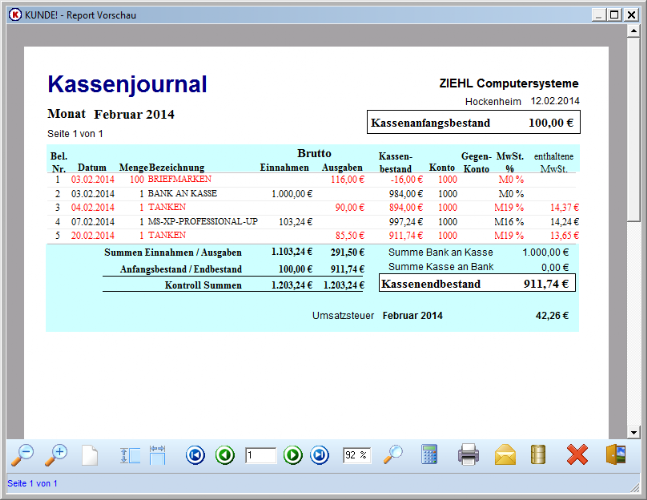Click the red X cancel icon
Screen dimensions: 647x500
click(x=577, y=455)
